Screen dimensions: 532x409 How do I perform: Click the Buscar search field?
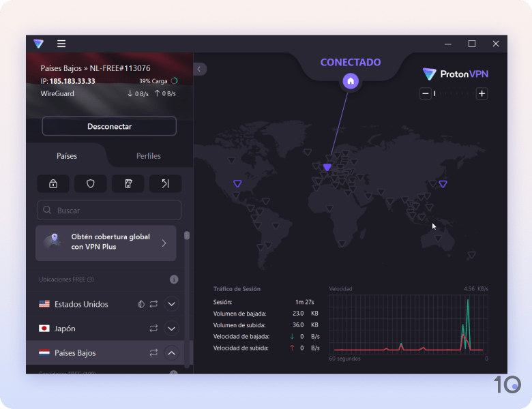(109, 210)
